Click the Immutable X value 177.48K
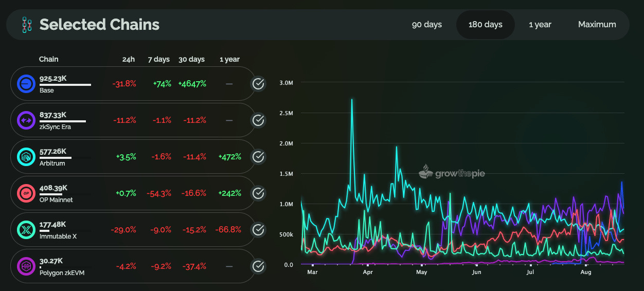This screenshot has width=644, height=291. coord(53,224)
